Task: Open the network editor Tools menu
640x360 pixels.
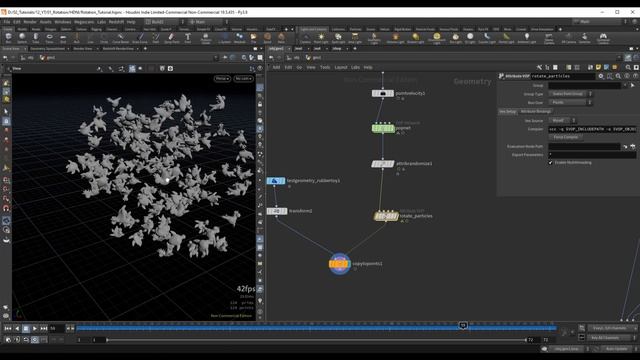Action: coord(325,67)
